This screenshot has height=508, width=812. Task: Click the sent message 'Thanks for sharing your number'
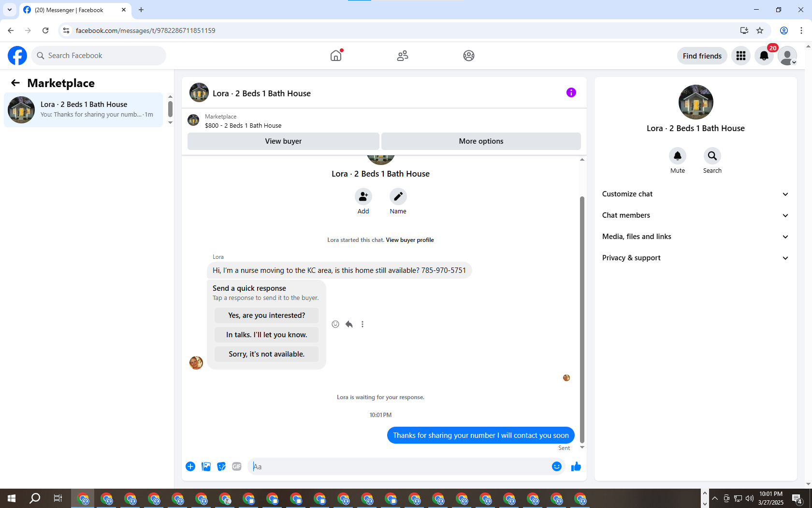(x=481, y=435)
